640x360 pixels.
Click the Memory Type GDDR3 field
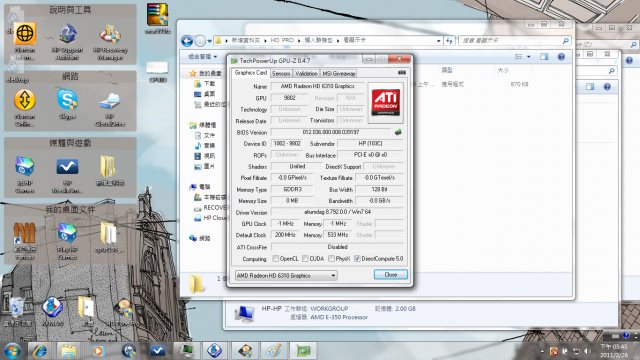(292, 189)
